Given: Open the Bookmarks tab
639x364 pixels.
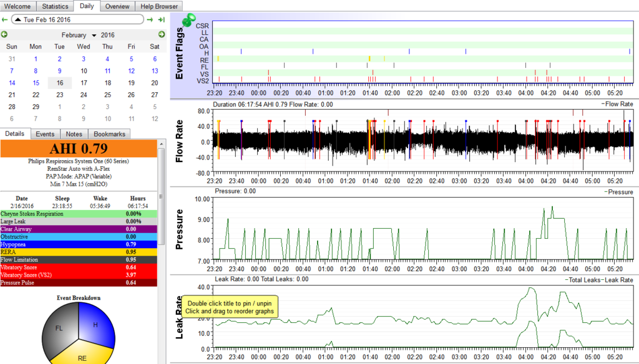Looking at the screenshot, I should tap(109, 134).
